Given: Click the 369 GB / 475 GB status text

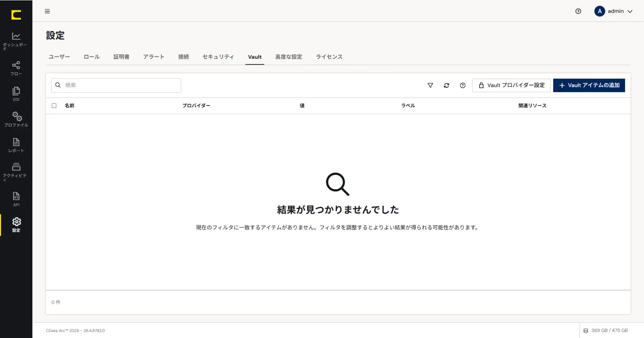Looking at the screenshot, I should pyautogui.click(x=609, y=331).
